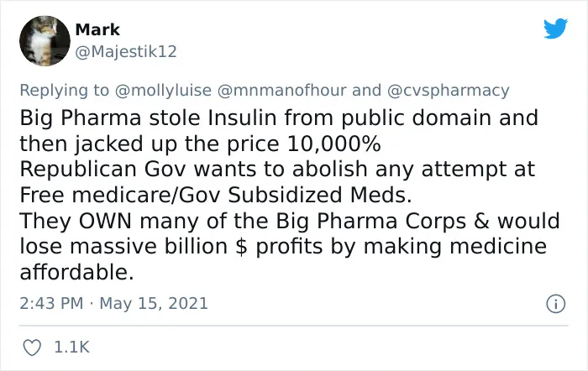Open the May 15, 2021 date link
The height and width of the screenshot is (371, 588).
(x=154, y=304)
